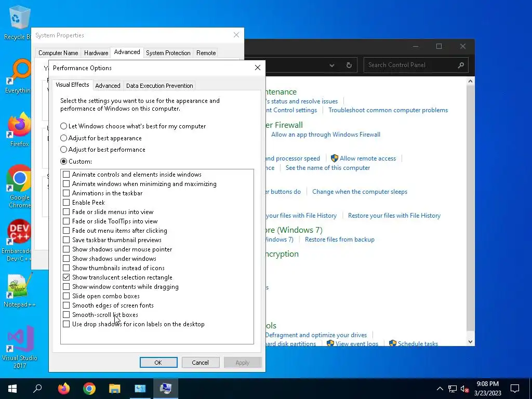This screenshot has width=532, height=399.
Task: Check Smooth edges of screen fonts
Action: click(66, 305)
